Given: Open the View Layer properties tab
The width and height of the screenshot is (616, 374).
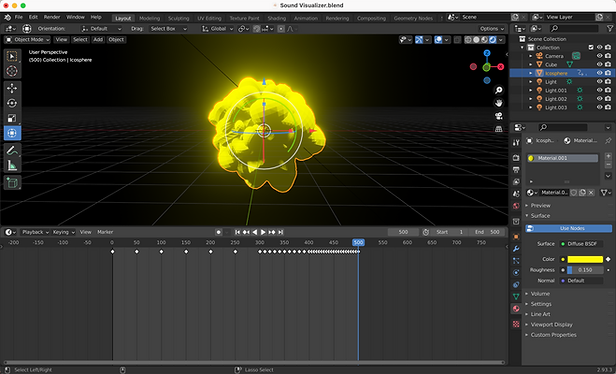Looking at the screenshot, I should [x=516, y=182].
